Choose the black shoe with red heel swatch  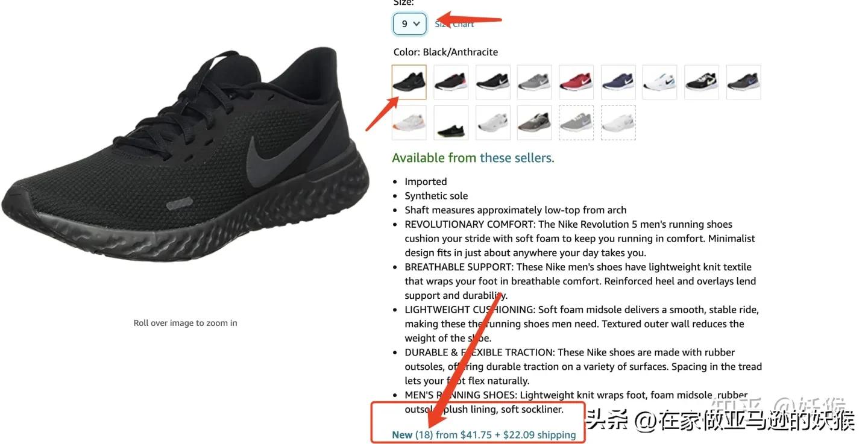click(451, 82)
